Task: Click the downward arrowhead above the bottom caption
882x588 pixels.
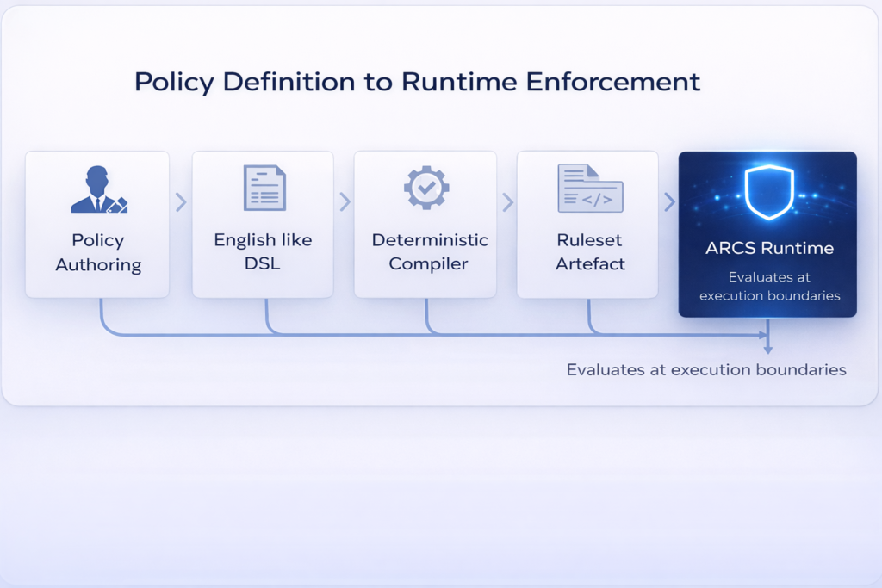Action: (767, 349)
